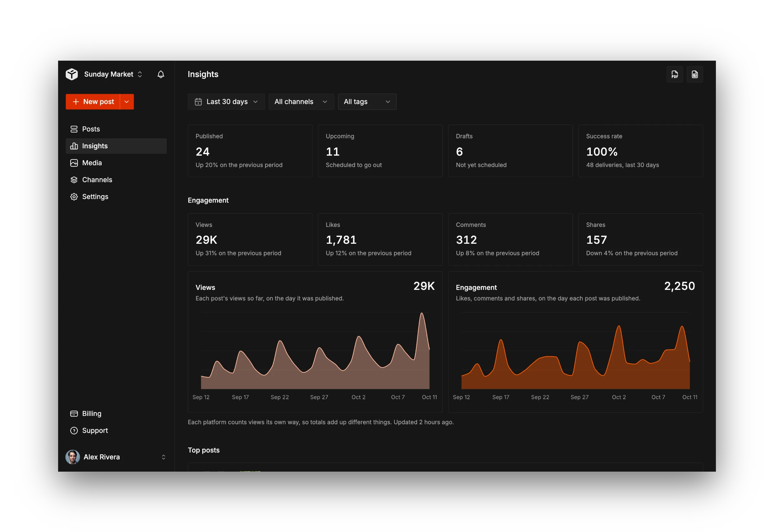Click the 2,250 engagement chart total
The height and width of the screenshot is (532, 774).
coord(679,286)
